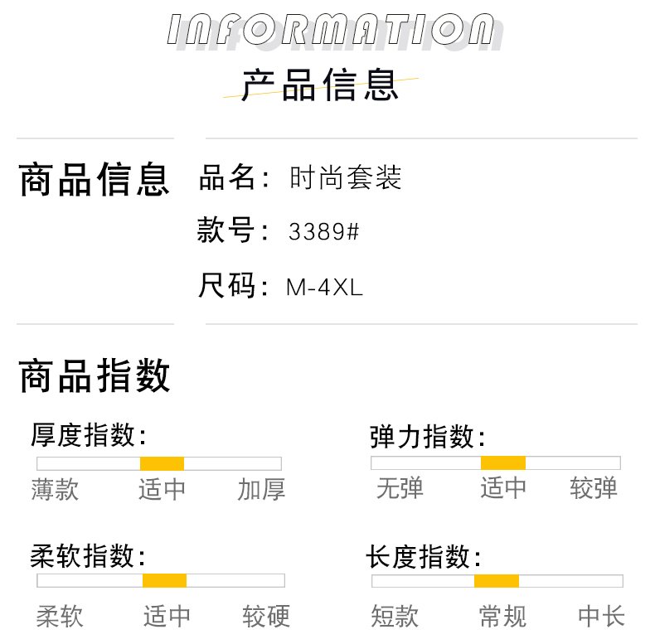Click the 时尚套装 product name value
Screen dimensions: 655x644
(346, 177)
